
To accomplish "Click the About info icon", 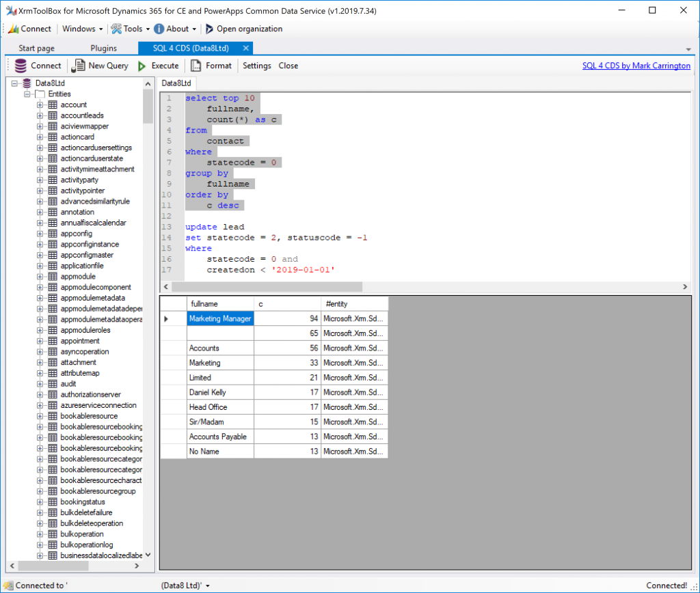I will point(159,29).
